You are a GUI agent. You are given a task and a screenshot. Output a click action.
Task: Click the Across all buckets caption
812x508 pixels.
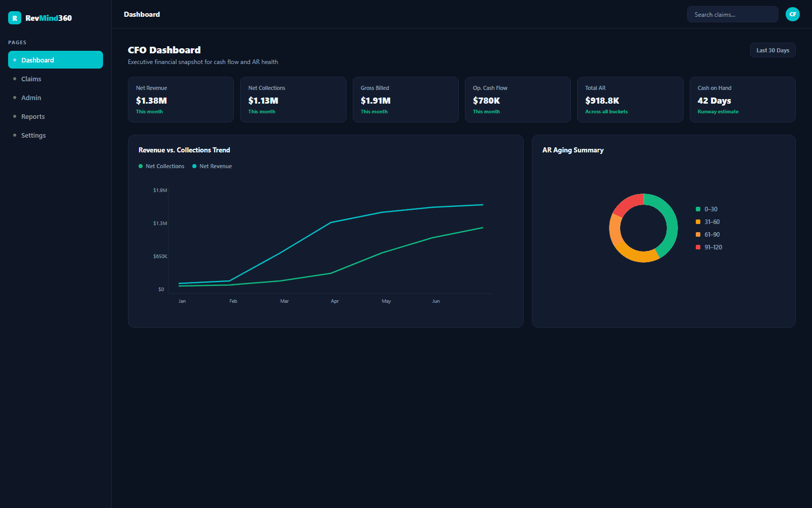[606, 112]
